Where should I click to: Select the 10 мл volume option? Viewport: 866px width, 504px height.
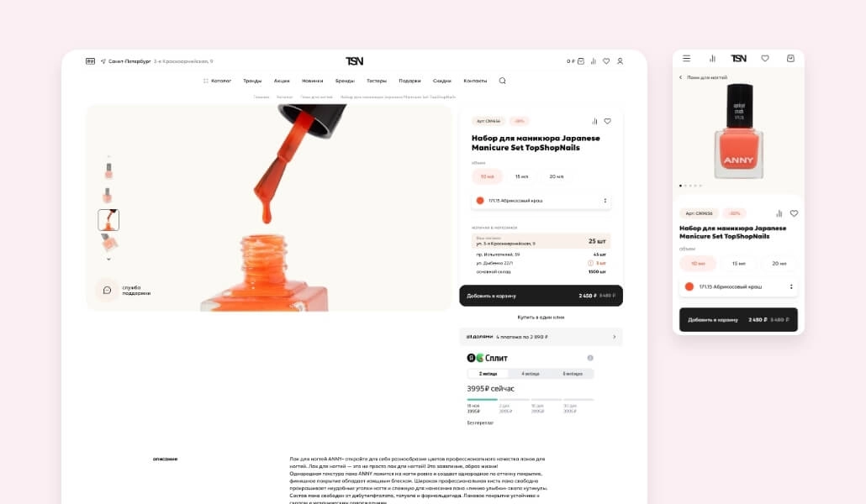[x=487, y=176]
